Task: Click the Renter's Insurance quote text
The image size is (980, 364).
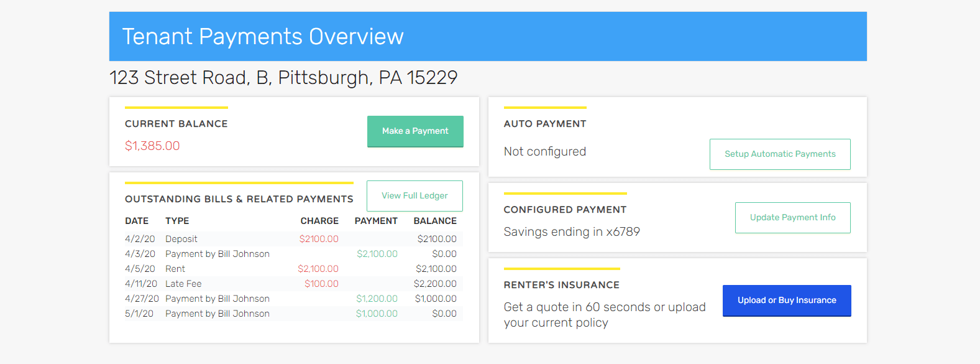Action: [603, 314]
